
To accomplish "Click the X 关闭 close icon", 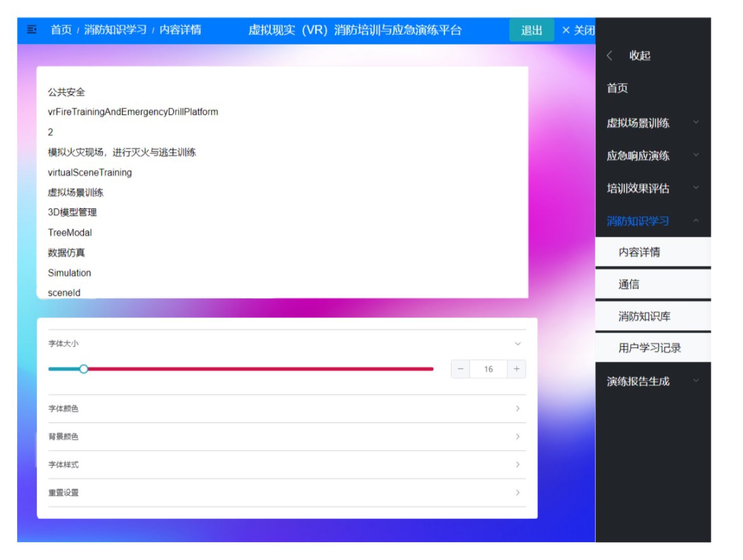I will click(x=566, y=30).
